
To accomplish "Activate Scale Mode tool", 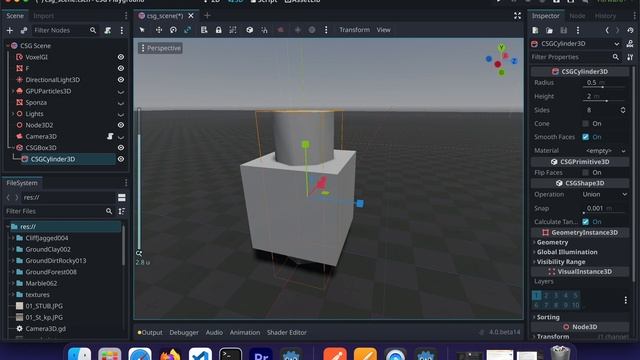I will (187, 30).
